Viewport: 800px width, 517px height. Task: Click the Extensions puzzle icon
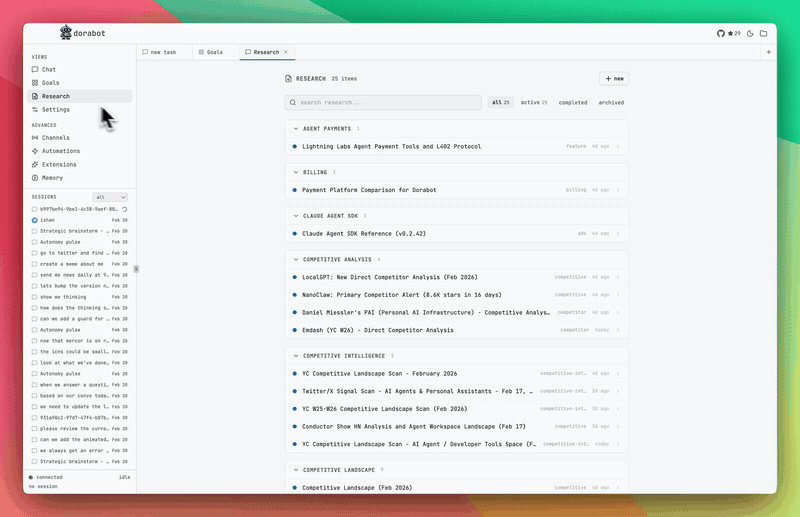coord(35,164)
